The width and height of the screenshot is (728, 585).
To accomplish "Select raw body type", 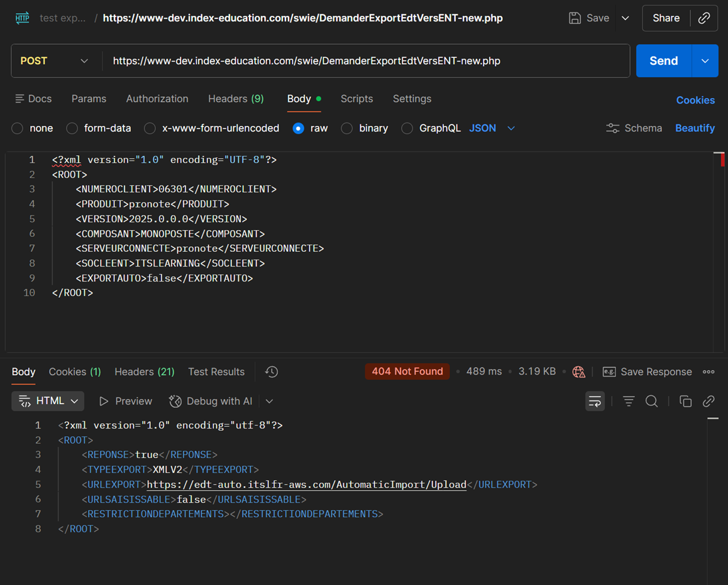I will (299, 129).
